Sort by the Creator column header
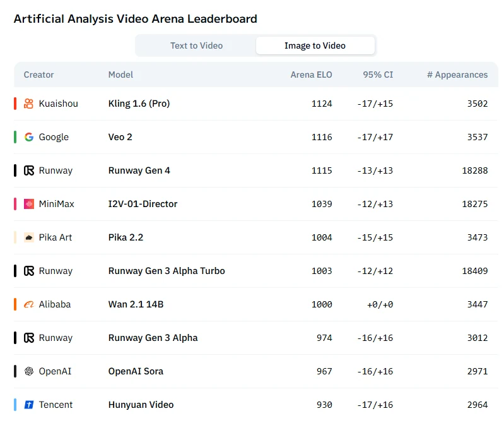This screenshot has width=504, height=435. click(38, 74)
